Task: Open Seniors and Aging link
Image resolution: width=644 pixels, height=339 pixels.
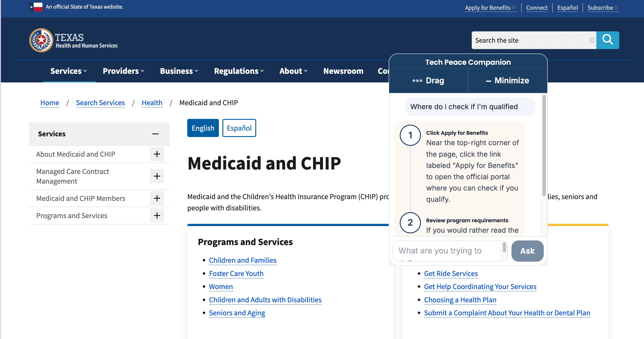Action: 237,313
